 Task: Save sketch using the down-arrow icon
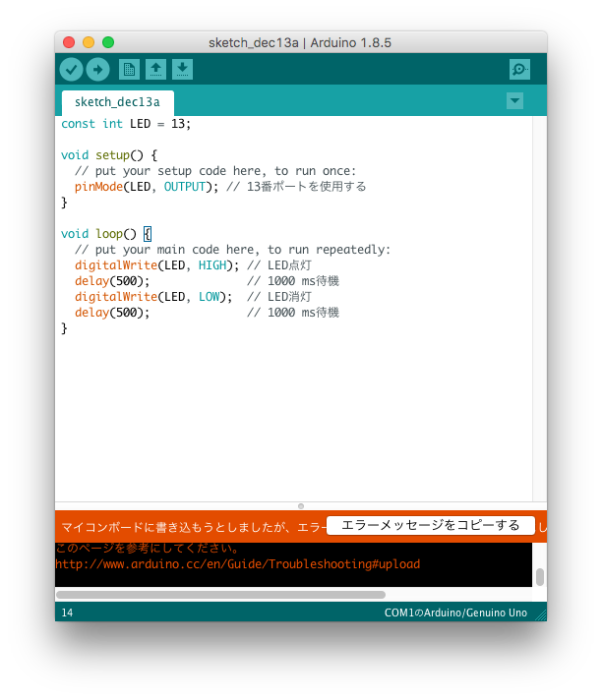(x=182, y=70)
